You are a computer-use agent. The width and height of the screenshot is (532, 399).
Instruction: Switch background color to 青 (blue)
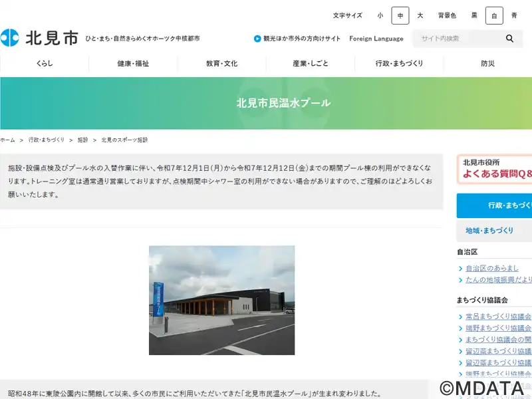(514, 15)
